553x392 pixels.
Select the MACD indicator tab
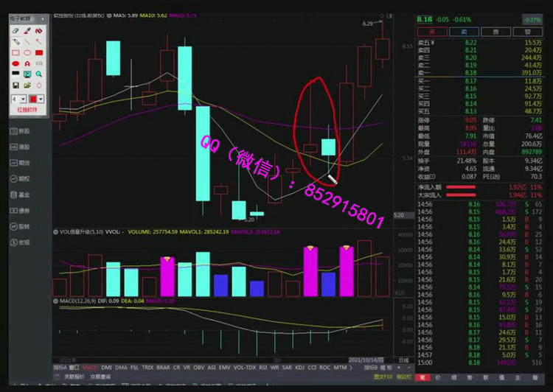point(90,367)
